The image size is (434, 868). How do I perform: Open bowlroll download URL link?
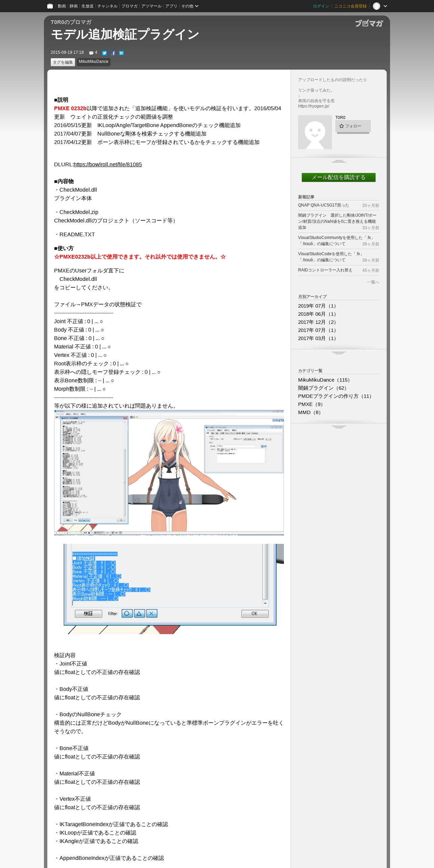click(x=108, y=165)
